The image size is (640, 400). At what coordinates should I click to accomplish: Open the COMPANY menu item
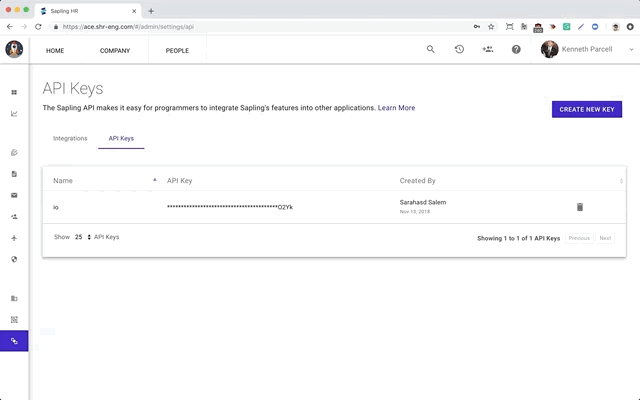pos(115,49)
